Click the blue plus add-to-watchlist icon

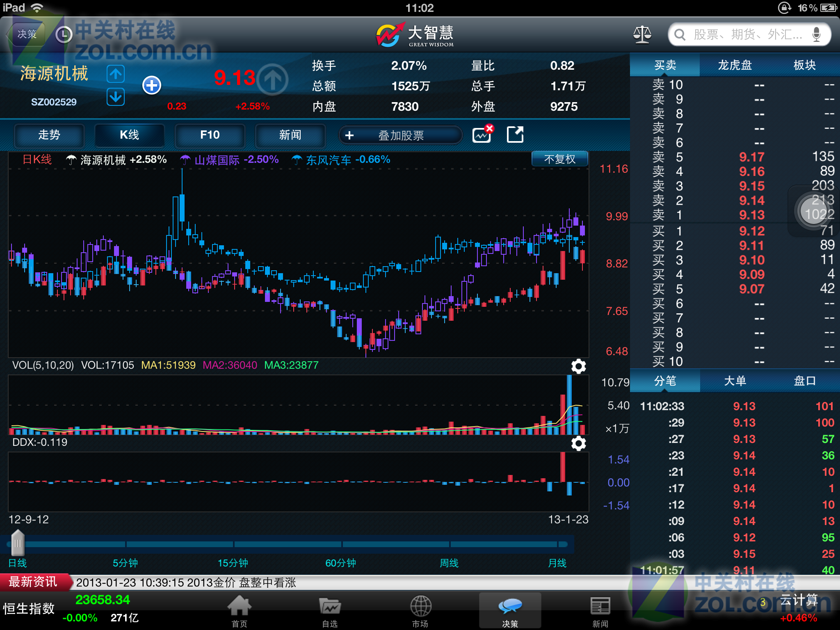tap(152, 85)
